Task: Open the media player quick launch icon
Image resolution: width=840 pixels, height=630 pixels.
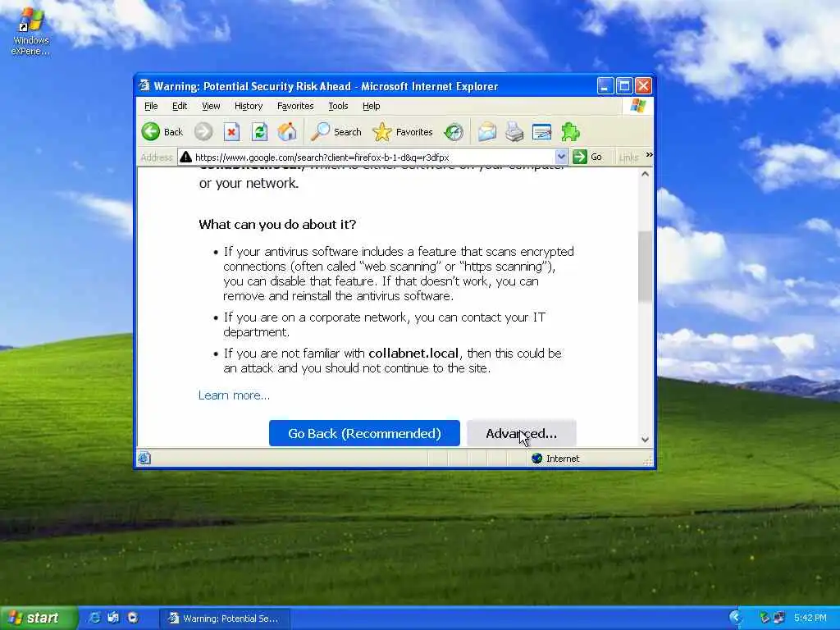Action: [132, 618]
